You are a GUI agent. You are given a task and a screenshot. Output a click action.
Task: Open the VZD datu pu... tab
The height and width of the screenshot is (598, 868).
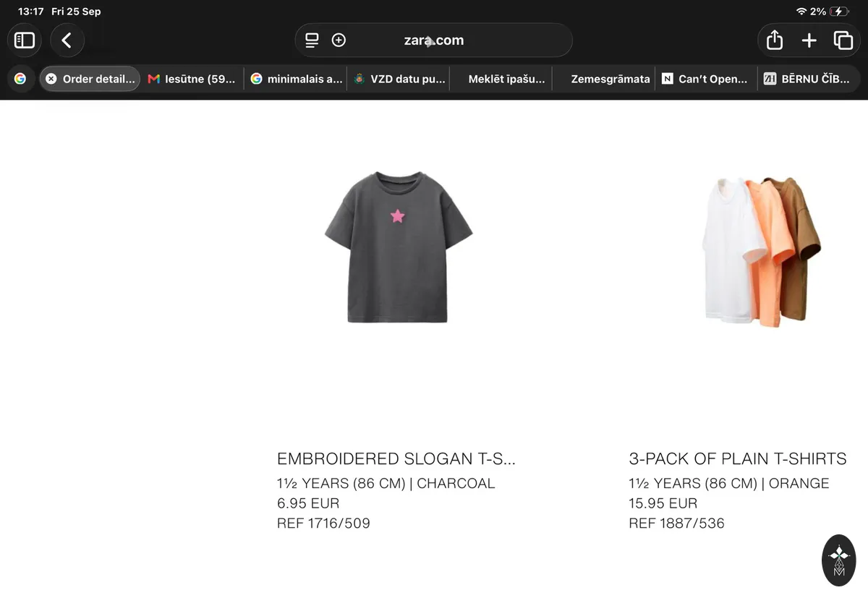399,79
